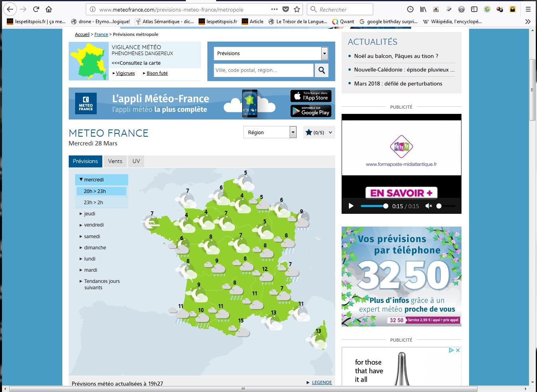Click the App Store download badge

pyautogui.click(x=311, y=96)
